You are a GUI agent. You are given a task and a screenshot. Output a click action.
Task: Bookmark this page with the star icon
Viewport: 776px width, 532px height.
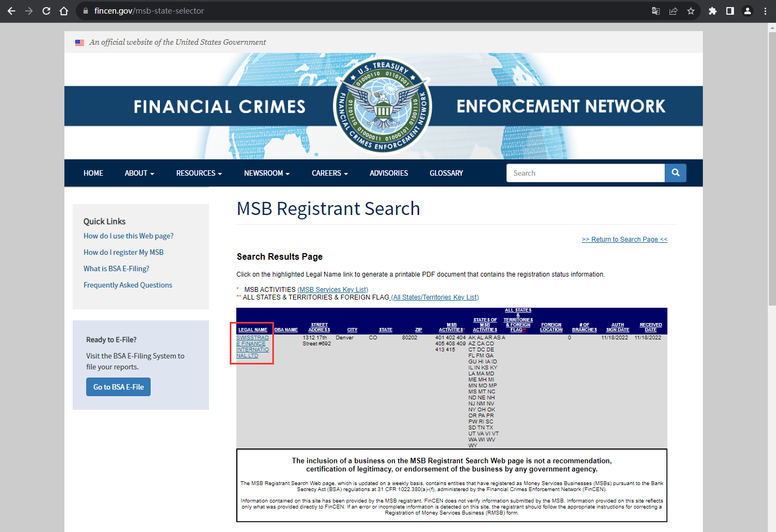(691, 11)
